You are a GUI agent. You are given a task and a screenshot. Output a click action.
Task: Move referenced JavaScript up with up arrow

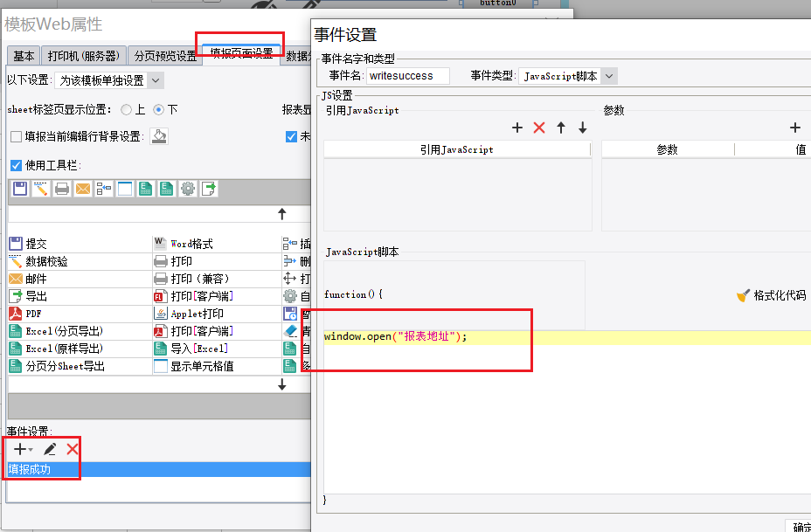point(561,128)
